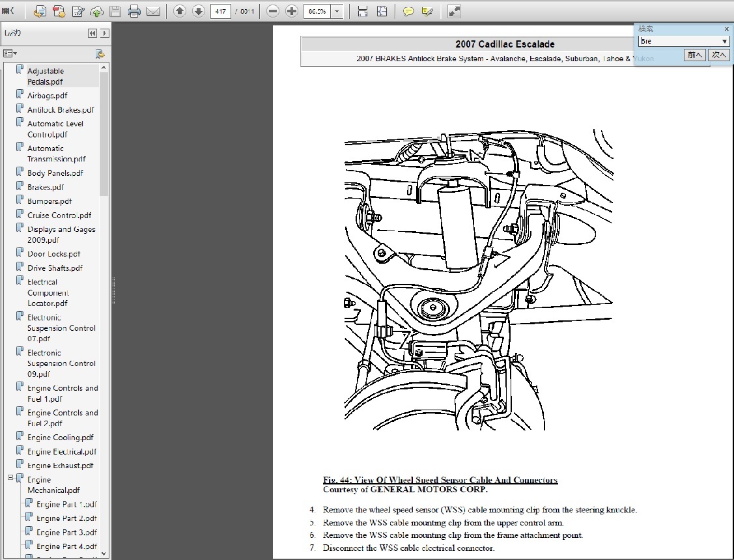Screen dimensions: 734x560
Task: Click the 前へ previous result button
Action: [x=695, y=55]
